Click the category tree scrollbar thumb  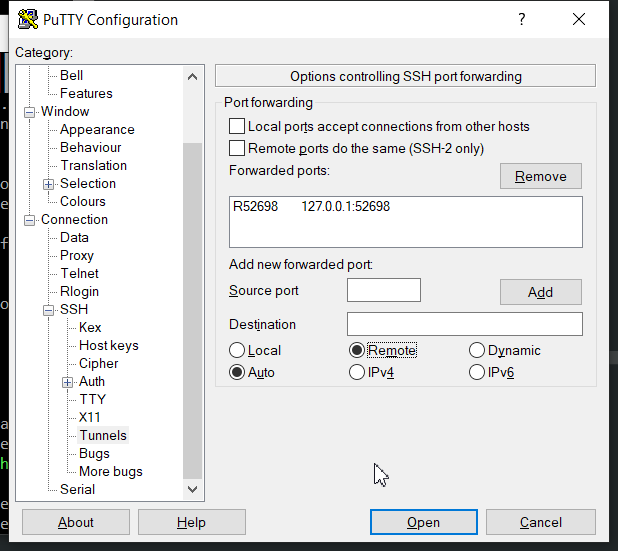click(x=192, y=311)
